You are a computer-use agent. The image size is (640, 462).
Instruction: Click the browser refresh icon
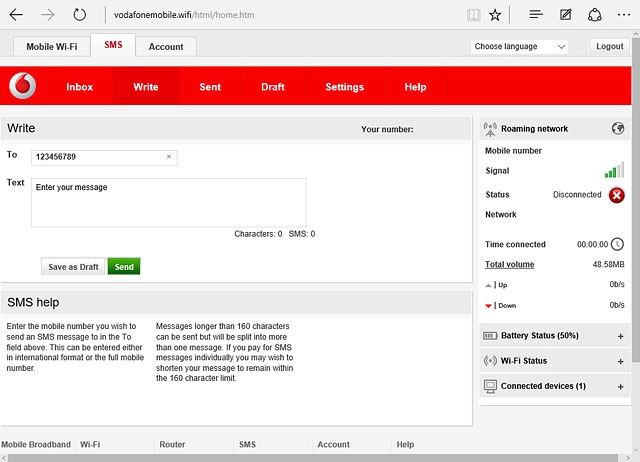(80, 15)
